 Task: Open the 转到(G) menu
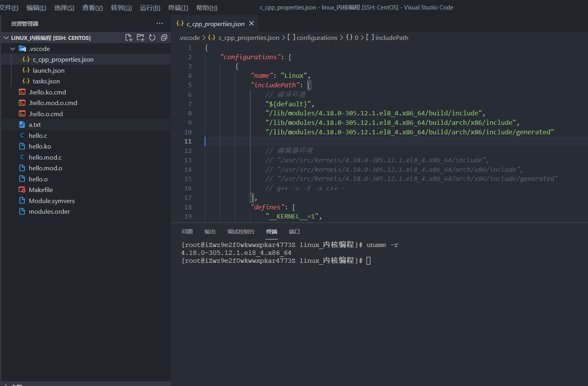(x=121, y=8)
